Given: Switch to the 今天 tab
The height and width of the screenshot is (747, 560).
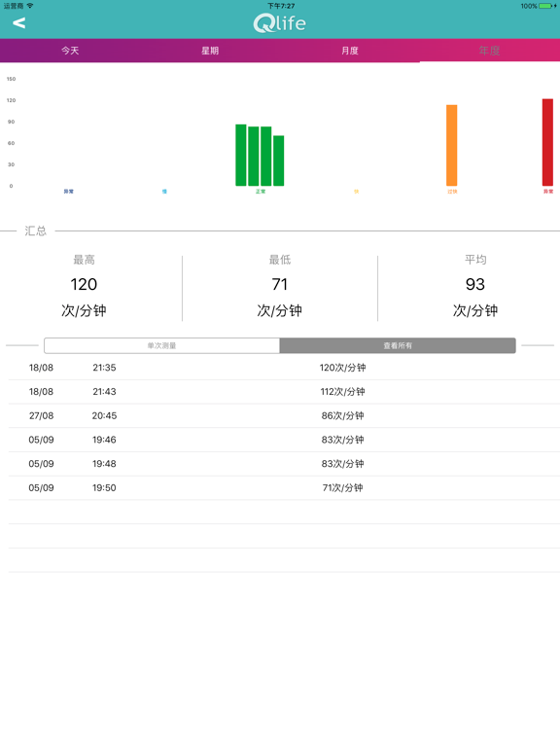Looking at the screenshot, I should (x=70, y=51).
